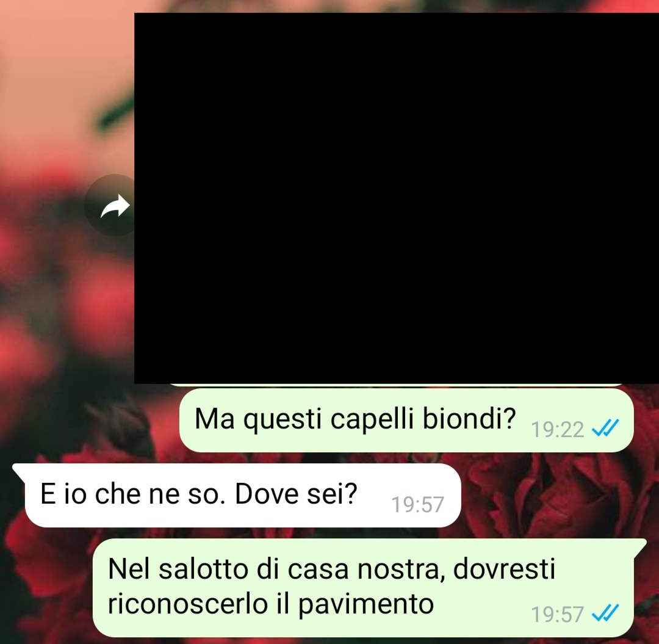Image resolution: width=659 pixels, height=644 pixels.
Task: Tap the 19:57 timestamp on the last sent message
Action: (x=557, y=614)
